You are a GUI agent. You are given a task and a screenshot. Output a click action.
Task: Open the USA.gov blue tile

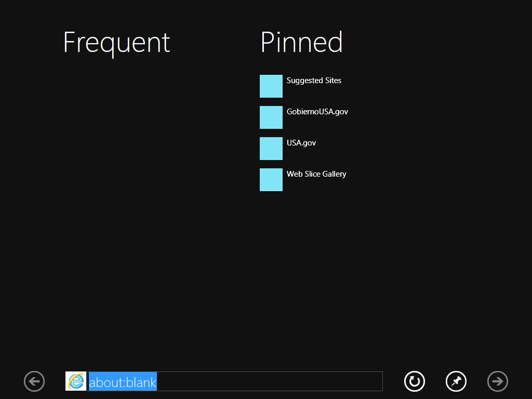271,149
